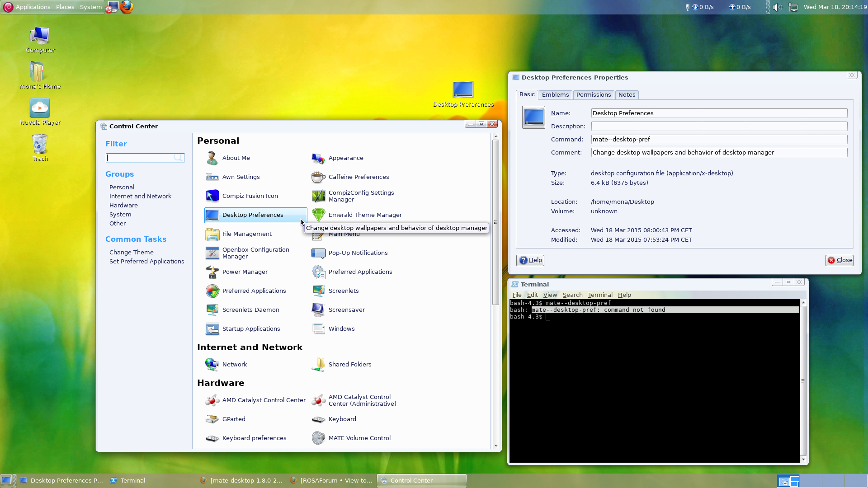This screenshot has width=868, height=488.
Task: Open the Emerald Theme Manager icon
Action: [319, 215]
